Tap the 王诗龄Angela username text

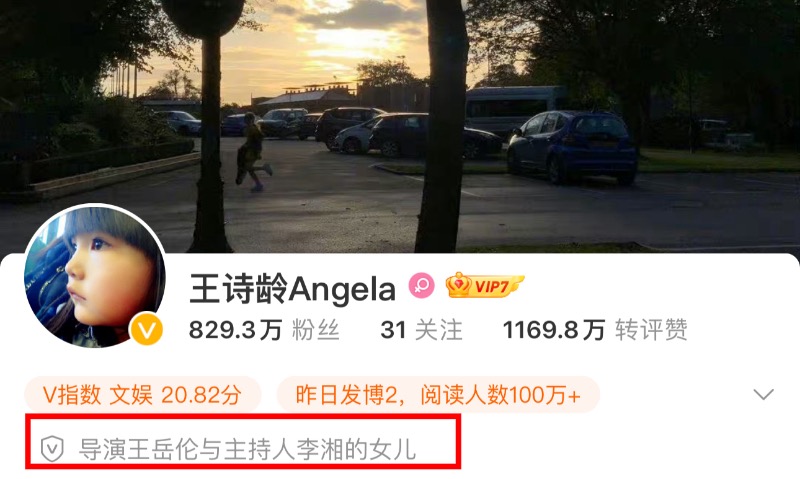click(292, 288)
